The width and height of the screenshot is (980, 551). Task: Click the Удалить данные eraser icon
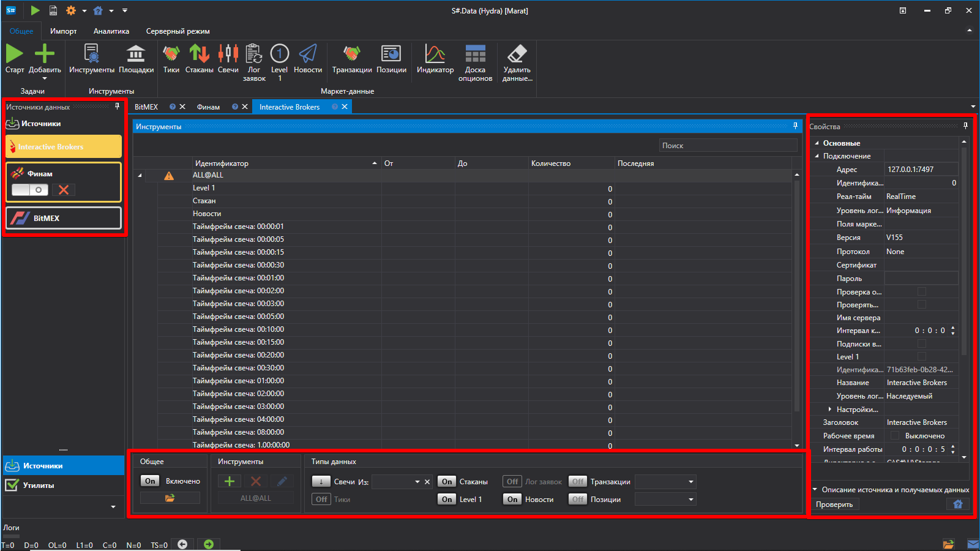pos(517,62)
